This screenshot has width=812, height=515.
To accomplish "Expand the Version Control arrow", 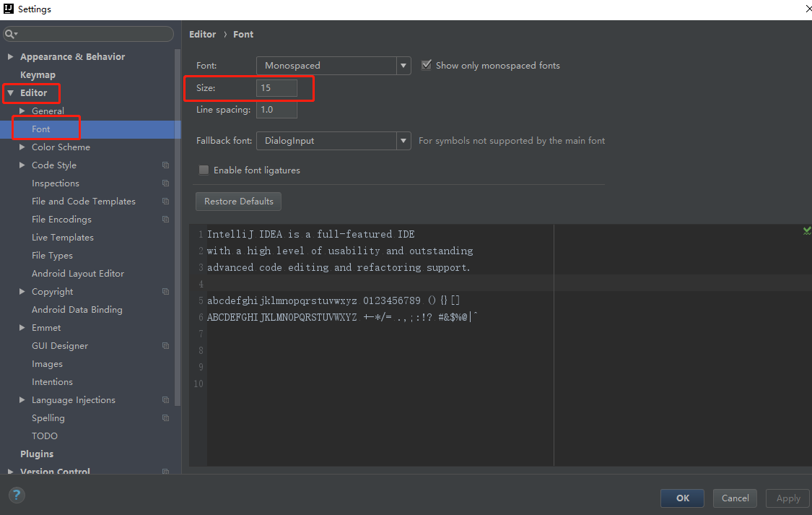I will point(10,471).
